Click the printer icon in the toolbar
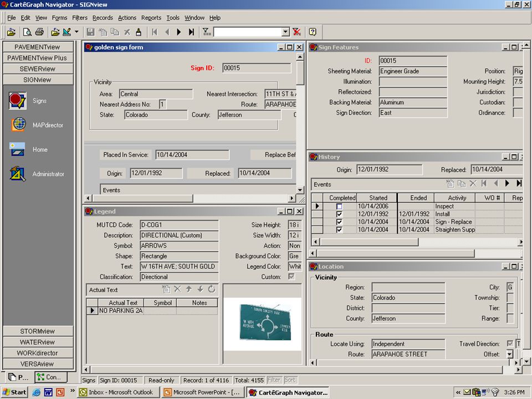The height and width of the screenshot is (399, 532). coord(39,32)
